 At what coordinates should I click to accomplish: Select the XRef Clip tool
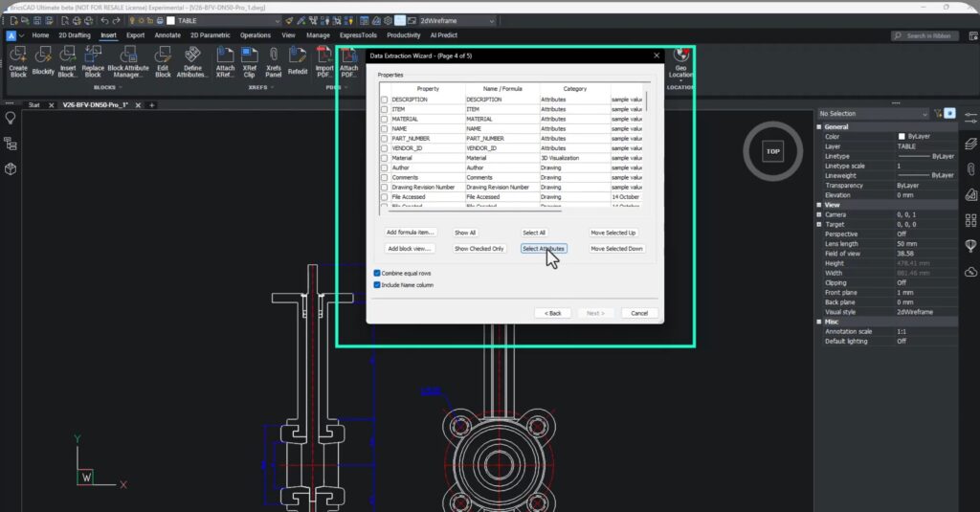click(250, 61)
